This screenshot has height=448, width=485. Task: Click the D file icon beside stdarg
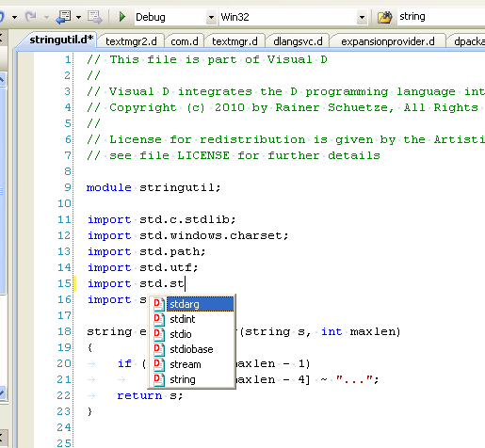[159, 304]
